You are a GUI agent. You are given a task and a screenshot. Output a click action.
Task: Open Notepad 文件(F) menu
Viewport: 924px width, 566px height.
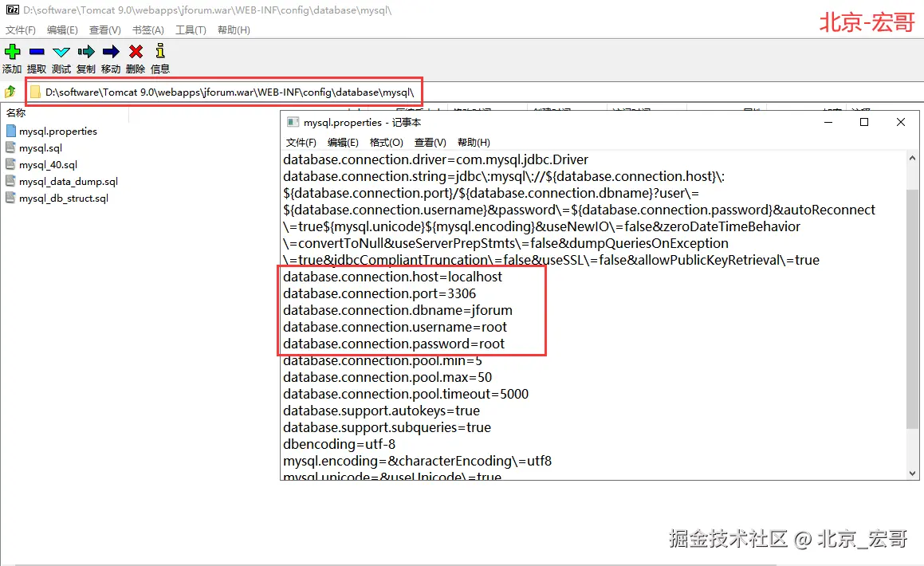[x=301, y=143]
